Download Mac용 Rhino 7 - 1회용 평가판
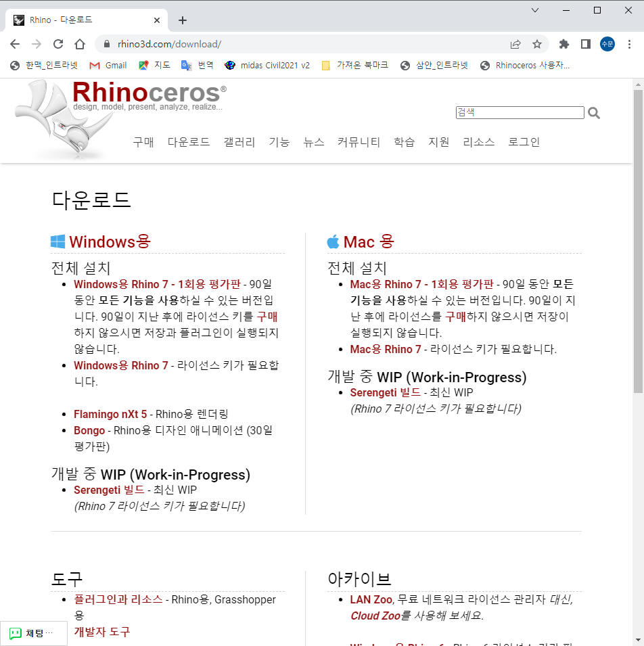The image size is (644, 646). pos(422,284)
